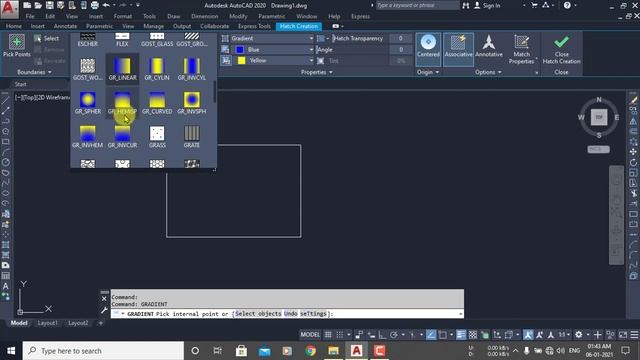Toggle grid display in status bar

coord(328,335)
